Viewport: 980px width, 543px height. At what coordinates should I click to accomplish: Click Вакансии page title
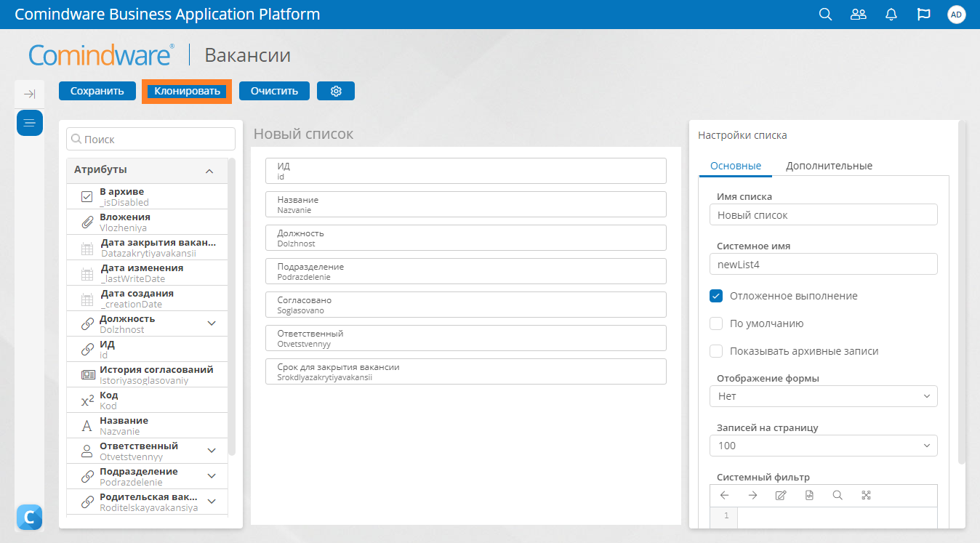[x=248, y=55]
